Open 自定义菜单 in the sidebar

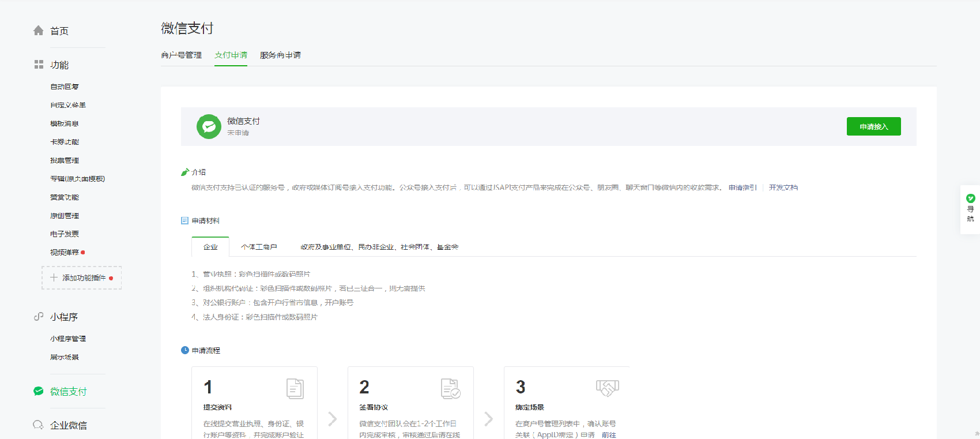pyautogui.click(x=68, y=105)
